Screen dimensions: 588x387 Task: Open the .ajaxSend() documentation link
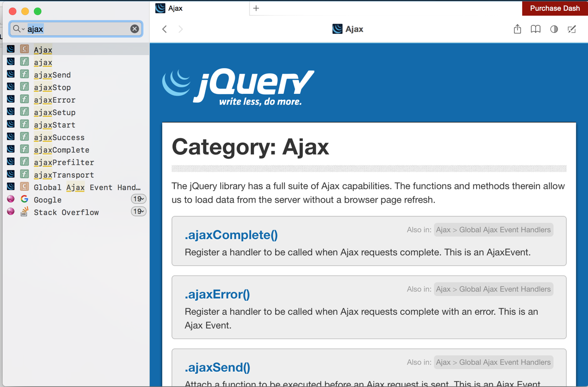click(x=217, y=367)
